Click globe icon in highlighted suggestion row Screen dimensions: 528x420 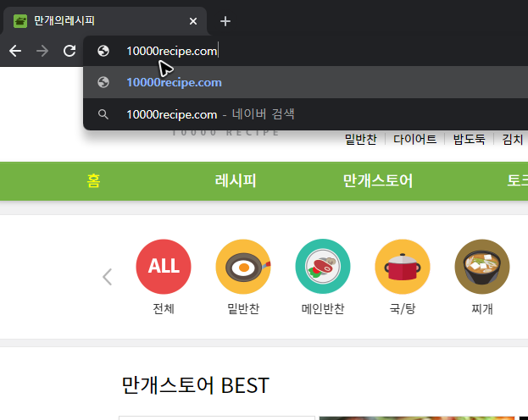(x=103, y=82)
